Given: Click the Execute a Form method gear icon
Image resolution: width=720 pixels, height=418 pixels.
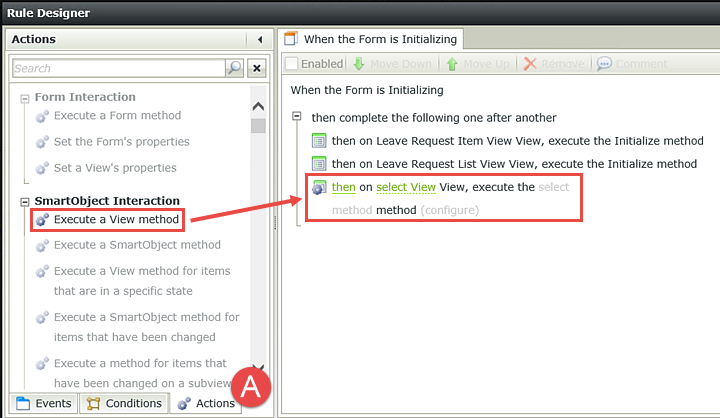Looking at the screenshot, I should pyautogui.click(x=42, y=116).
